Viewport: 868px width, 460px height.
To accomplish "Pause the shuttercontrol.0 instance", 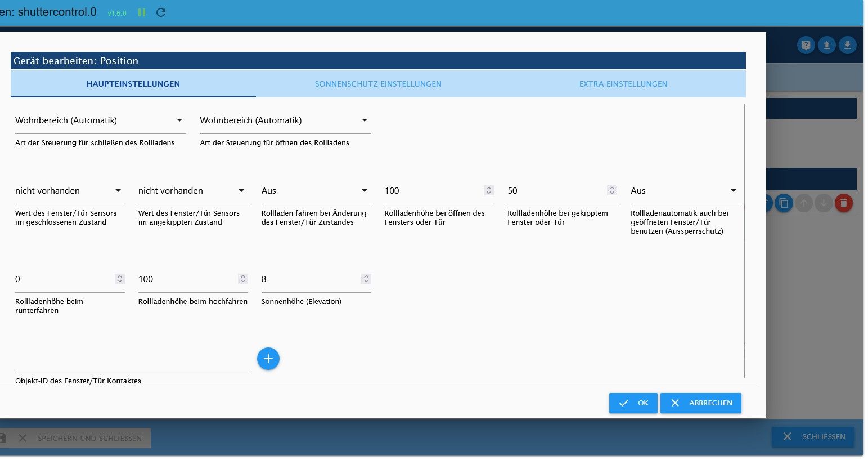I will 142,12.
